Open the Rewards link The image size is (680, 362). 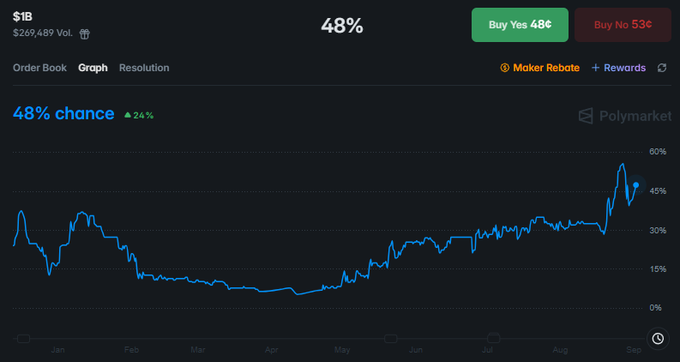[x=624, y=68]
